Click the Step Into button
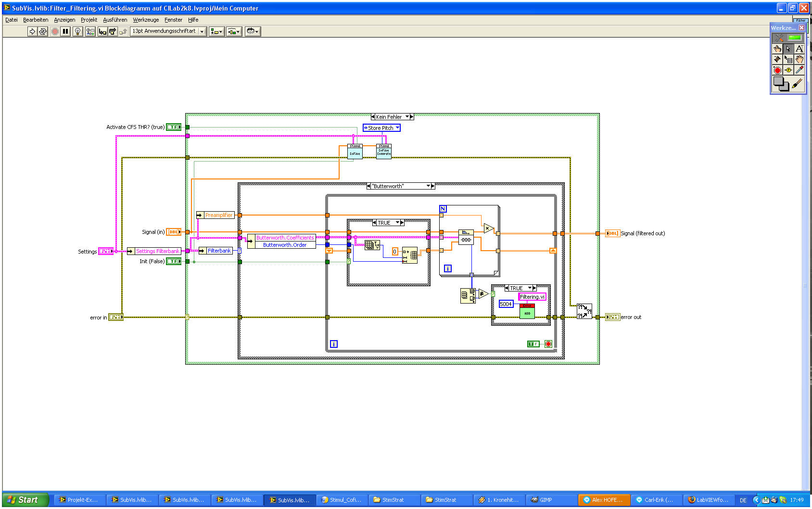Viewport: 812px width, 509px height. [102, 31]
